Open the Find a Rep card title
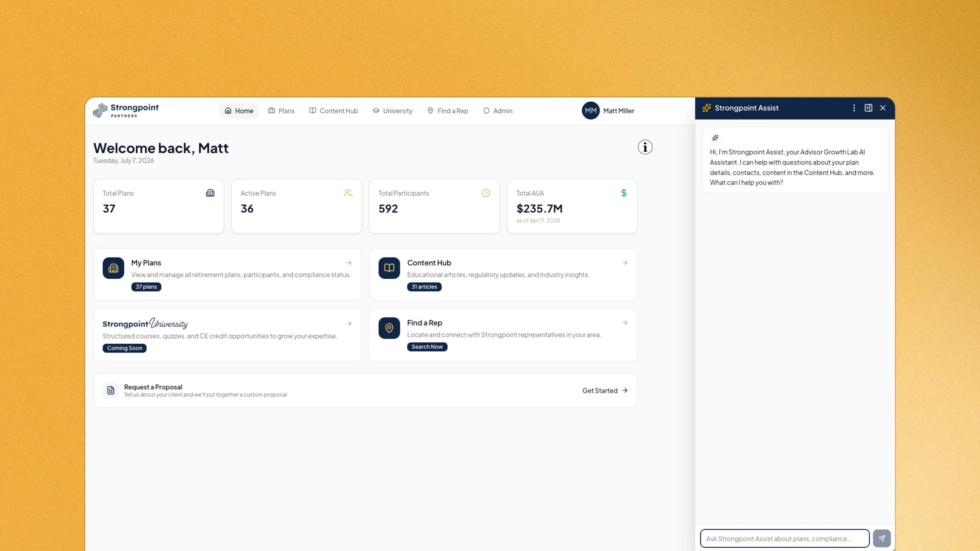 (x=425, y=323)
